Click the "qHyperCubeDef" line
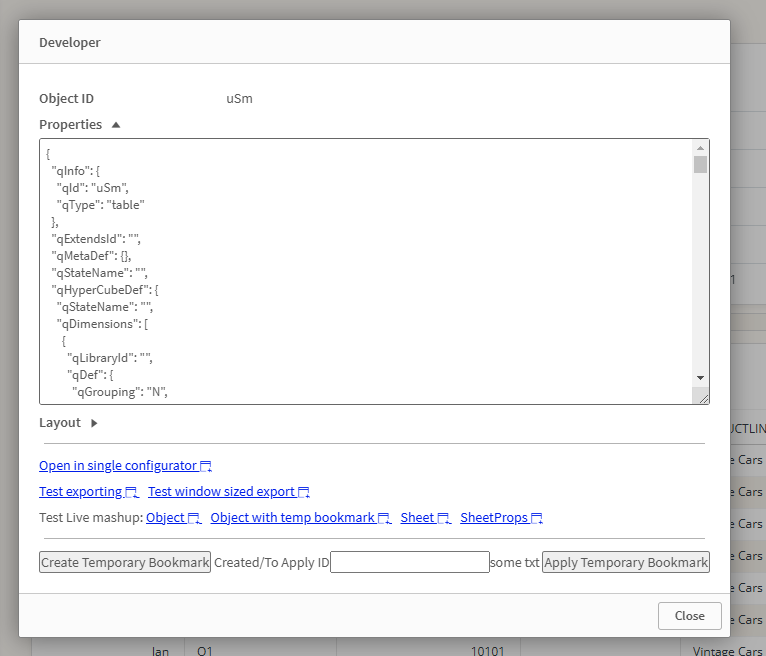 click(x=105, y=290)
